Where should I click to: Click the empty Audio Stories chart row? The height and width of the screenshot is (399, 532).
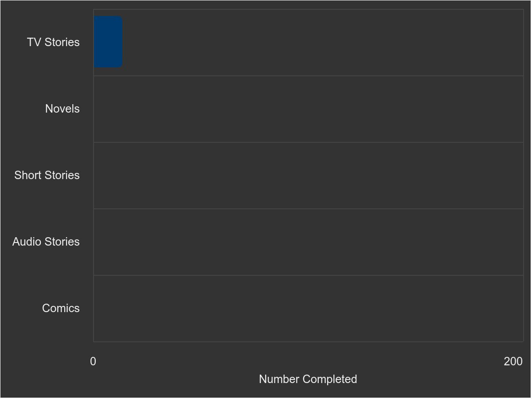(309, 242)
